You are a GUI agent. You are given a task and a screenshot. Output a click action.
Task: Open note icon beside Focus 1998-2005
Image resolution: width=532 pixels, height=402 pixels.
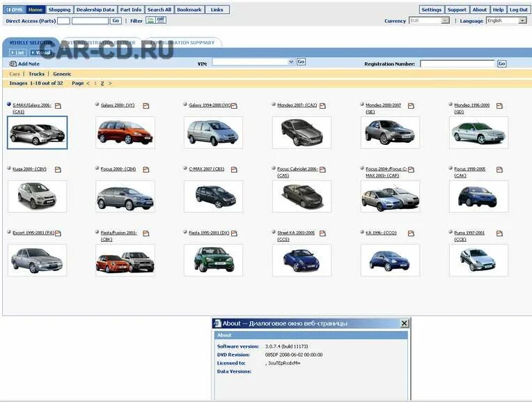(x=499, y=169)
